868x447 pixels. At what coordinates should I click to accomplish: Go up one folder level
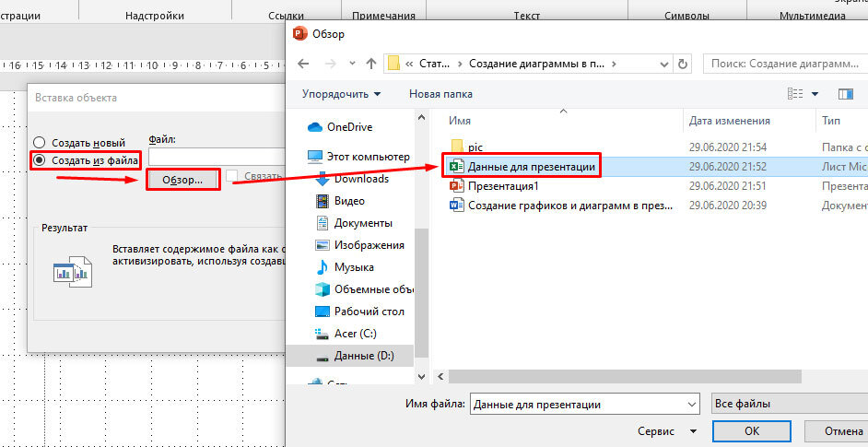tap(371, 64)
